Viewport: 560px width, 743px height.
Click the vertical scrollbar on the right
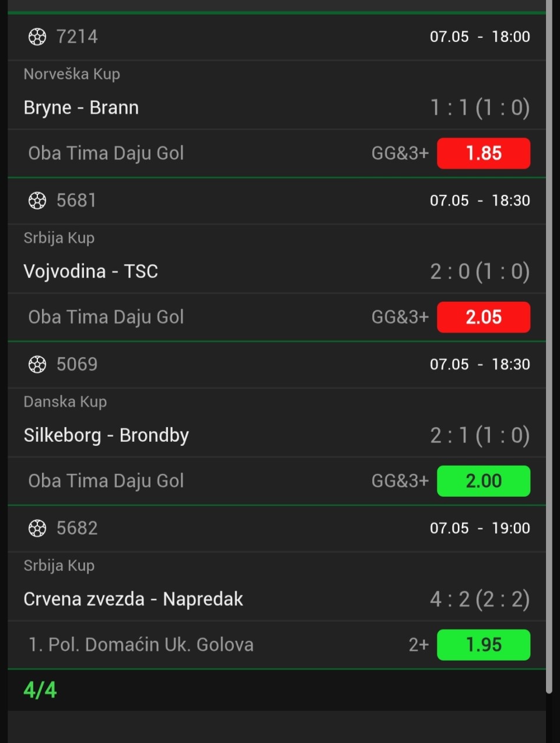[x=549, y=347]
